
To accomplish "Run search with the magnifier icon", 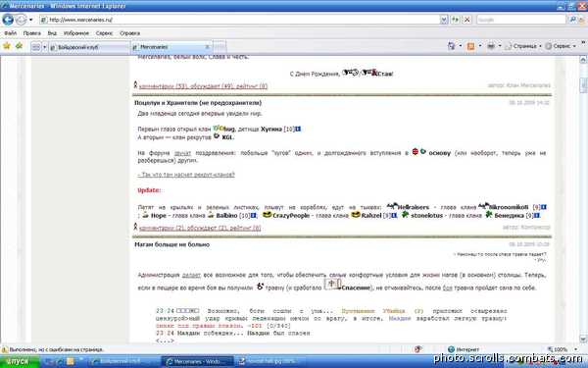I will point(572,20).
